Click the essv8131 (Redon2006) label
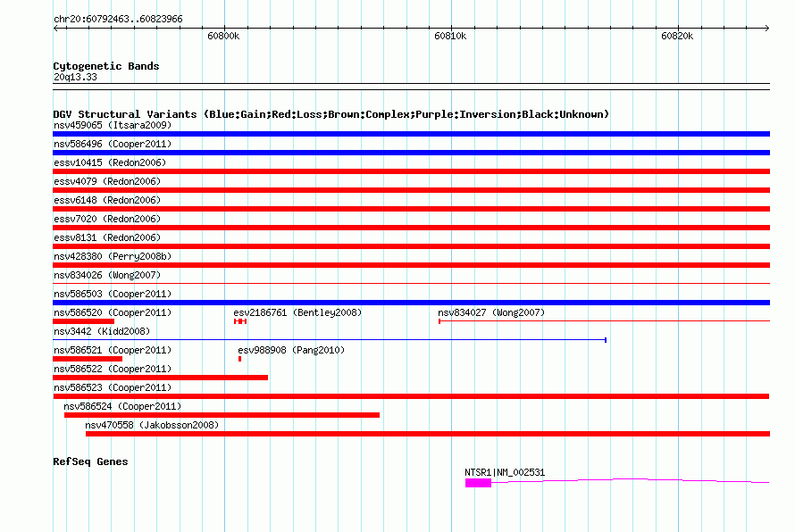Screen dimensions: 795x532 pos(107,237)
